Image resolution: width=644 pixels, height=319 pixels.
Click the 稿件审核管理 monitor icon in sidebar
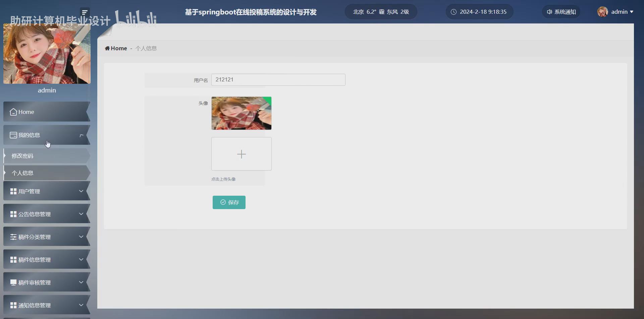click(x=13, y=282)
